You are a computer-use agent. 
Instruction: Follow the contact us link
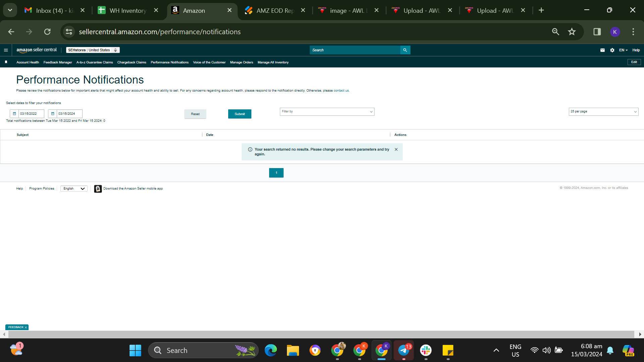pyautogui.click(x=341, y=91)
